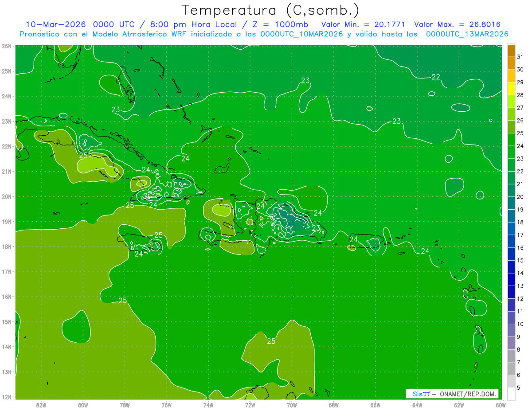The height and width of the screenshot is (411, 532).
Task: Click the color scale label "27"
Action: point(520,108)
